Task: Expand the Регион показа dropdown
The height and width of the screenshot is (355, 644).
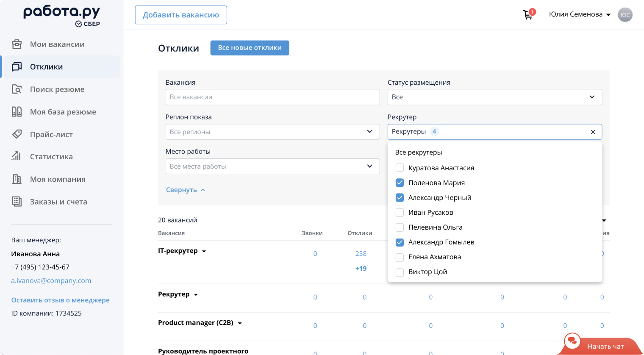Action: click(x=272, y=132)
